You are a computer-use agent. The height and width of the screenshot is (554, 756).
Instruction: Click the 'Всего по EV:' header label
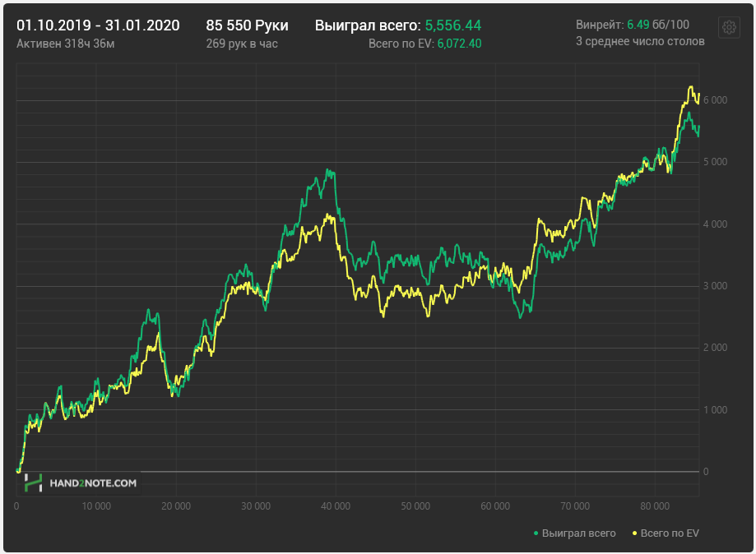point(401,44)
